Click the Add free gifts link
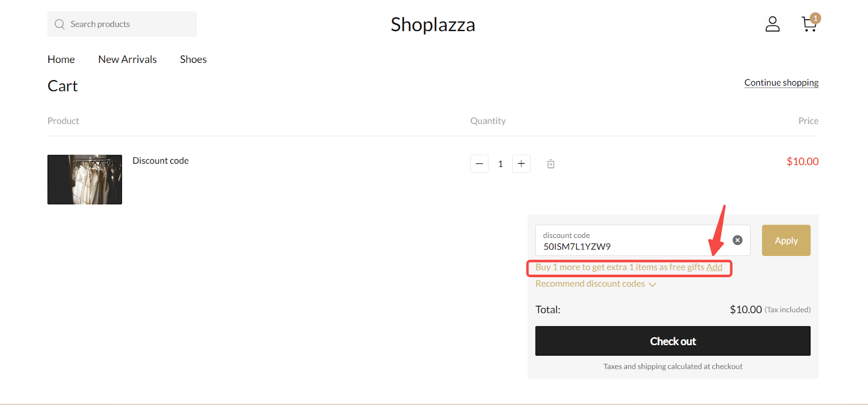Image resolution: width=868 pixels, height=405 pixels. [x=714, y=267]
